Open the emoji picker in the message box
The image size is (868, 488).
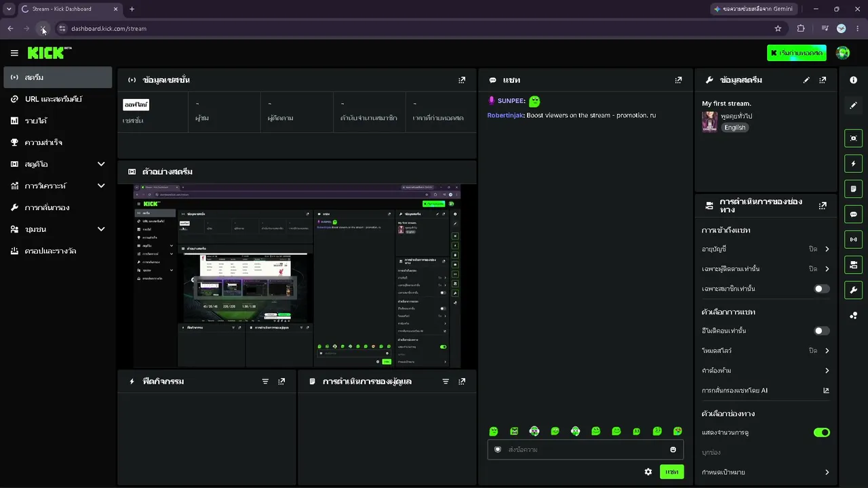click(x=673, y=449)
